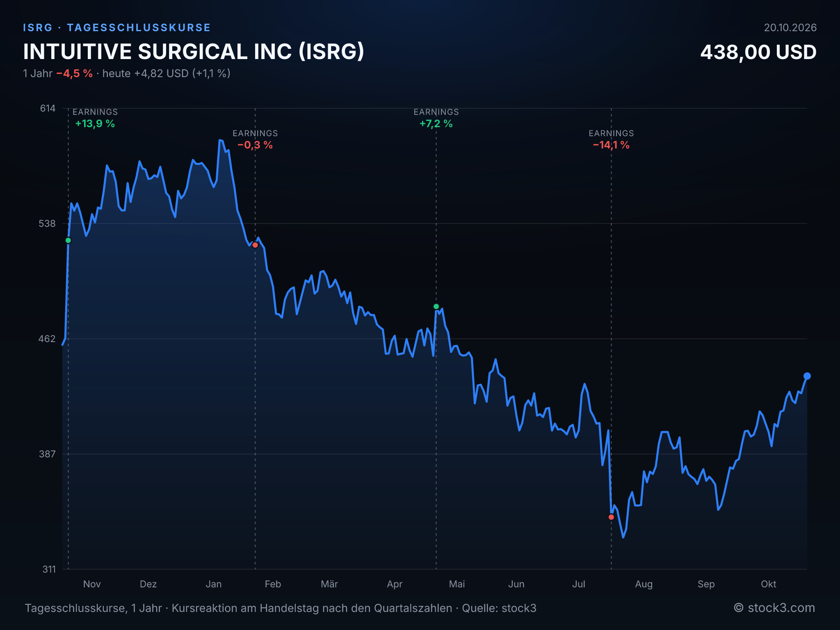Click the +13,9 % earnings reaction label
840x630 pixels.
click(95, 123)
